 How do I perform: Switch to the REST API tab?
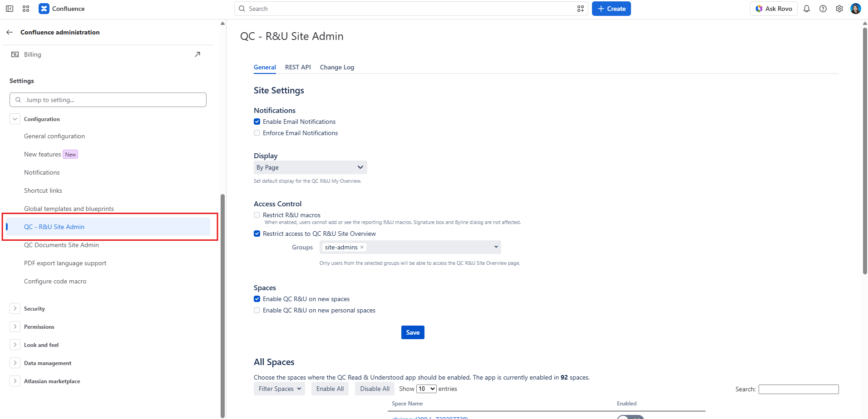click(298, 67)
